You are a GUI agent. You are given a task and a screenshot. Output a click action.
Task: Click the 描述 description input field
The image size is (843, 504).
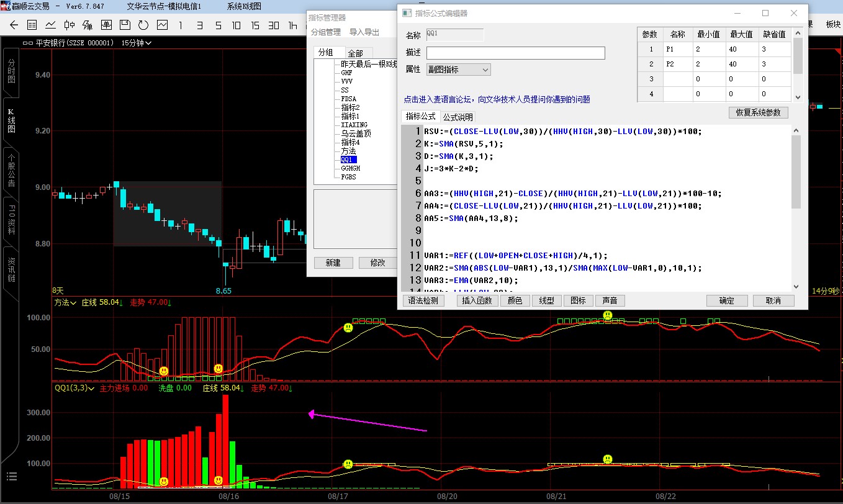[515, 53]
